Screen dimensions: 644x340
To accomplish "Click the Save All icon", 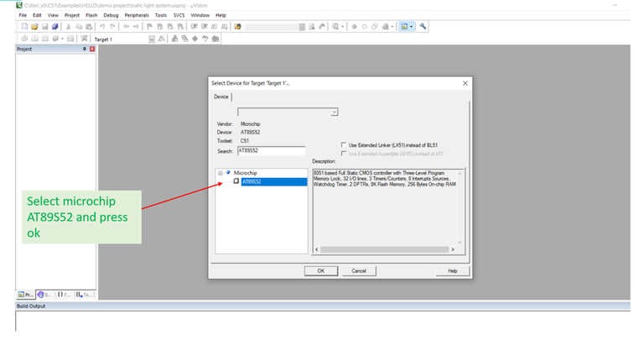I will (x=55, y=26).
